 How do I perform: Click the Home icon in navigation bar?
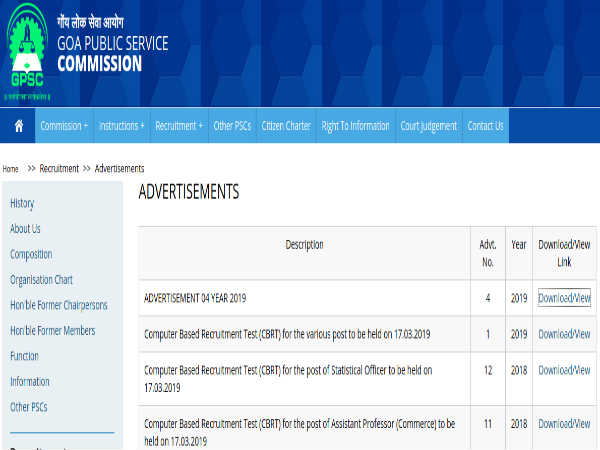click(x=18, y=126)
